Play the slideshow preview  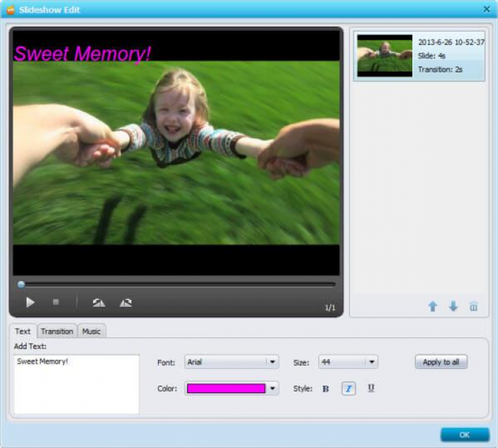point(30,302)
